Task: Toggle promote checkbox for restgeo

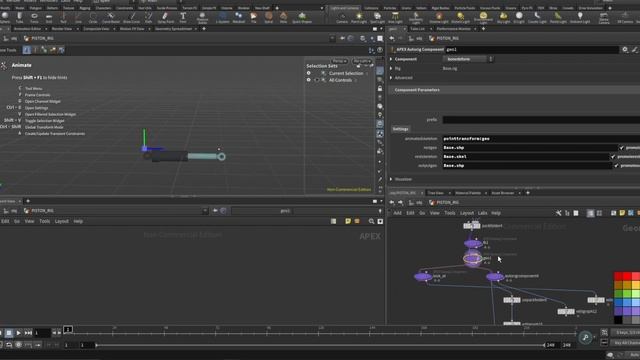Action: coord(621,148)
